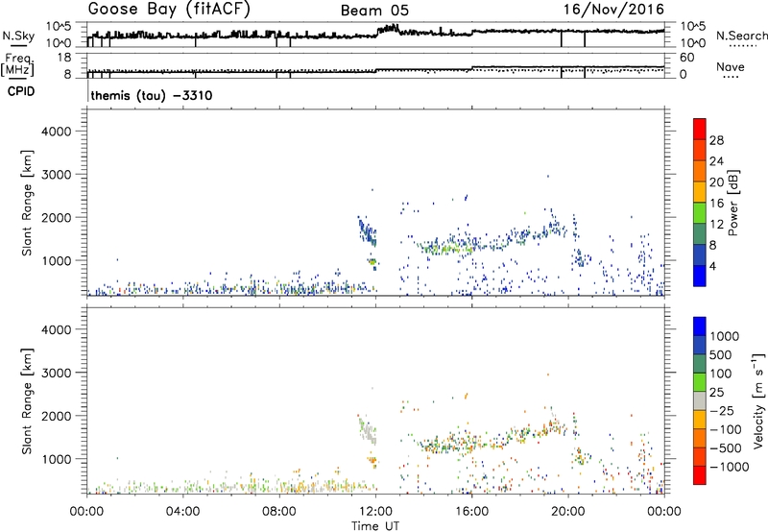Click the 'Power [dB]' colorbar title

pos(733,203)
